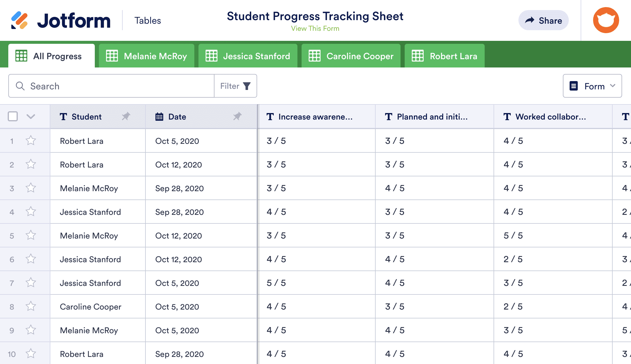This screenshot has height=364, width=631.
Task: Open the orange user avatar menu
Action: click(606, 20)
